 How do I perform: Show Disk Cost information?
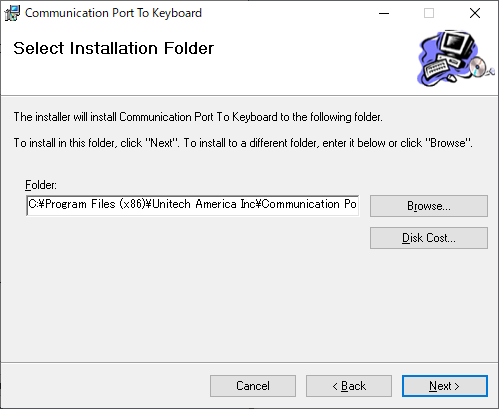tap(429, 238)
